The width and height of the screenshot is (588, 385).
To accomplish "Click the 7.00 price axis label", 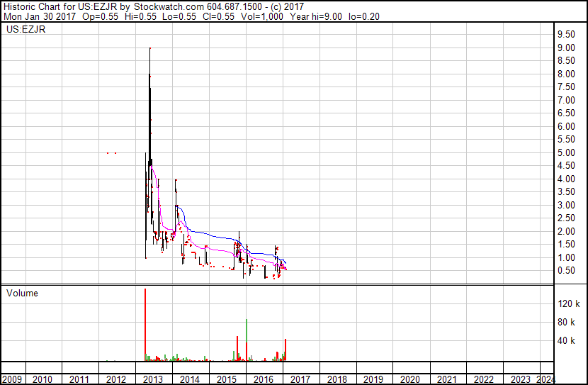I will point(566,100).
